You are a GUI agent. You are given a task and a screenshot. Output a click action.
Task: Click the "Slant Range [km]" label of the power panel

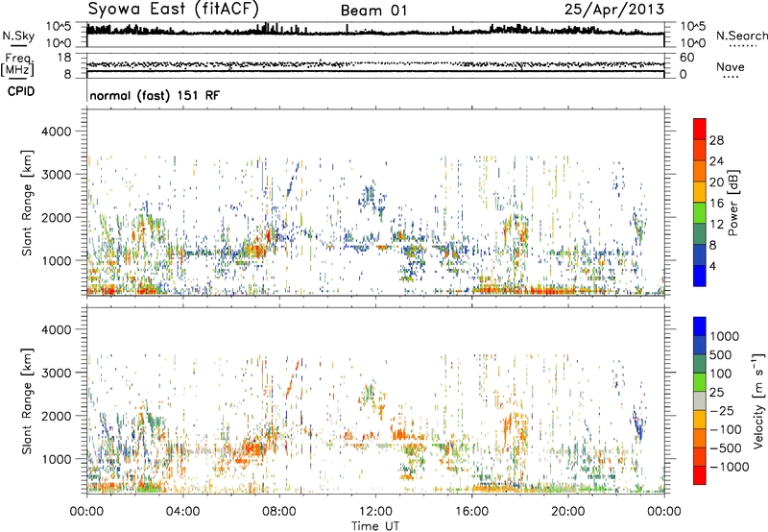pyautogui.click(x=27, y=203)
